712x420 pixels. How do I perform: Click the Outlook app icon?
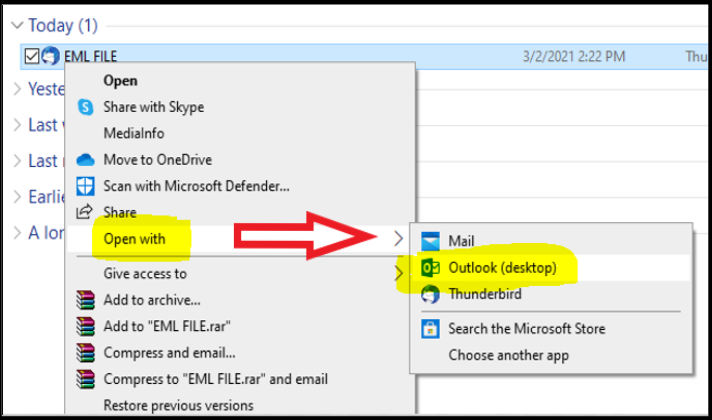(x=430, y=268)
